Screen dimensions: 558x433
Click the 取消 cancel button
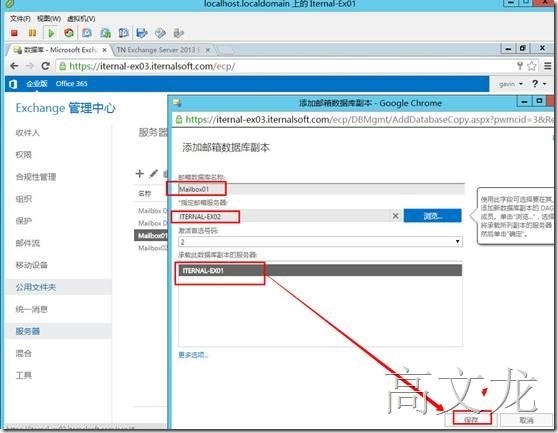coord(526,420)
